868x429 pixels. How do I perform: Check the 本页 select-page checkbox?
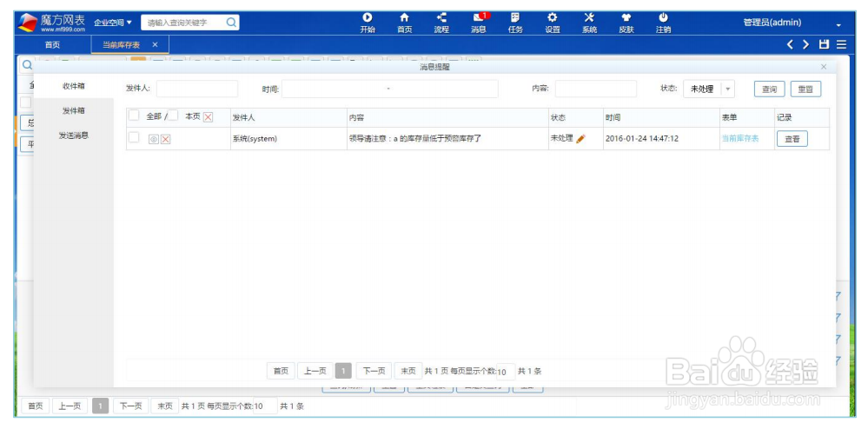pos(173,115)
